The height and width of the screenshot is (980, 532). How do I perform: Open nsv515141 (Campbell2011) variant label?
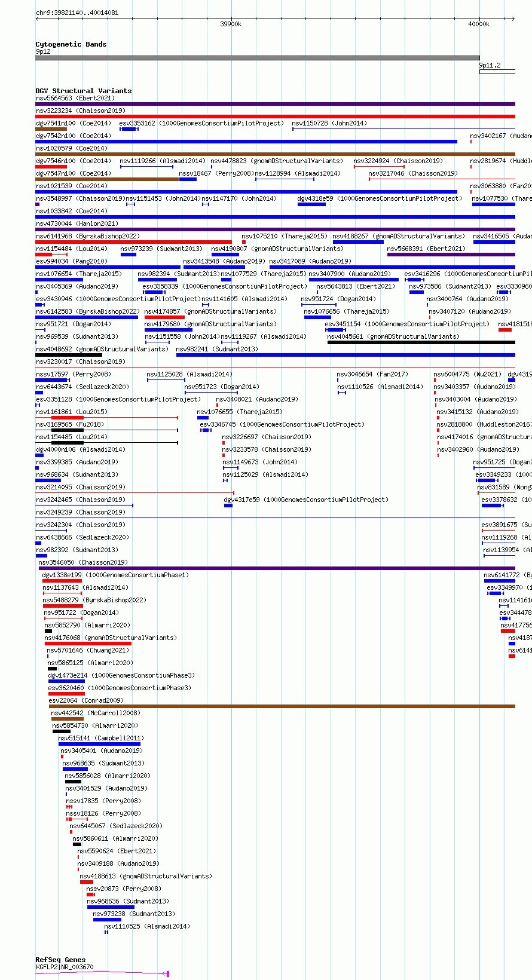tap(101, 738)
